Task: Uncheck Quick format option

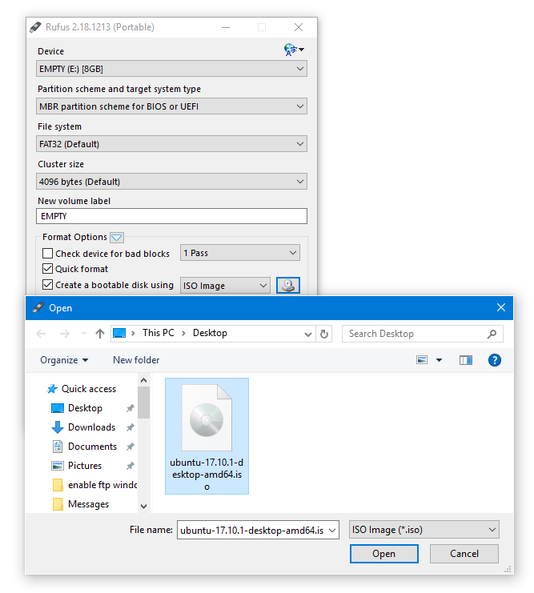Action: (x=48, y=269)
